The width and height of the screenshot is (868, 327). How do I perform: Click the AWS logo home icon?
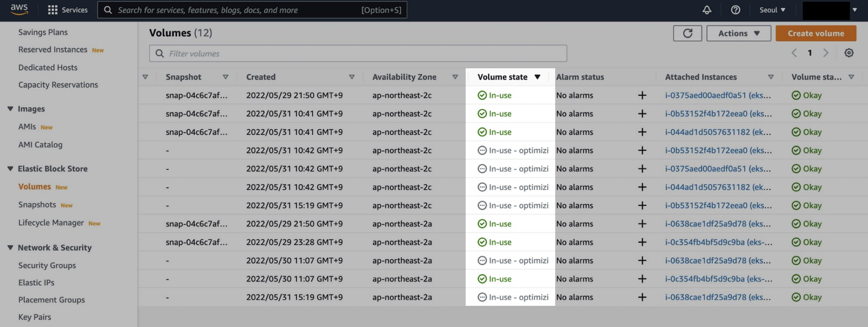(19, 9)
